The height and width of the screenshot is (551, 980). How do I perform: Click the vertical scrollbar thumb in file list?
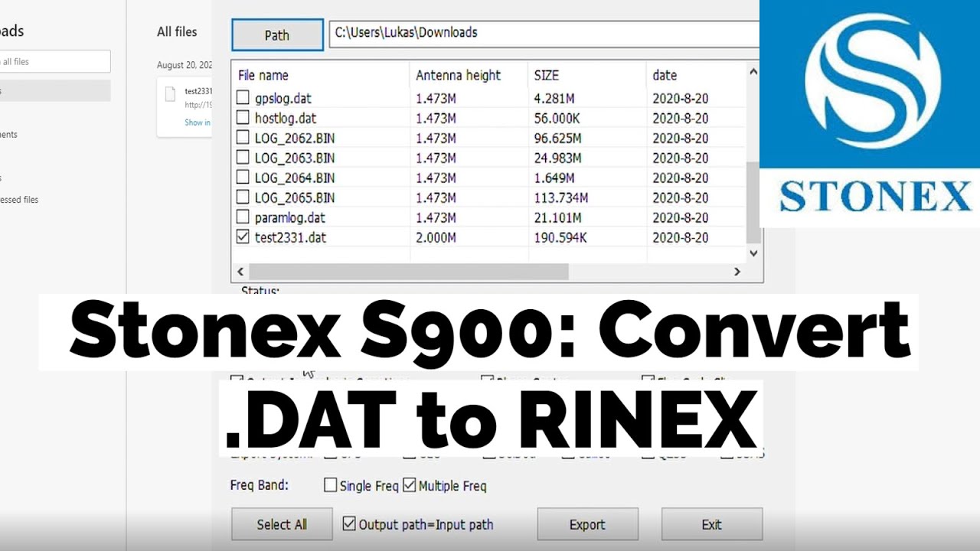753,203
